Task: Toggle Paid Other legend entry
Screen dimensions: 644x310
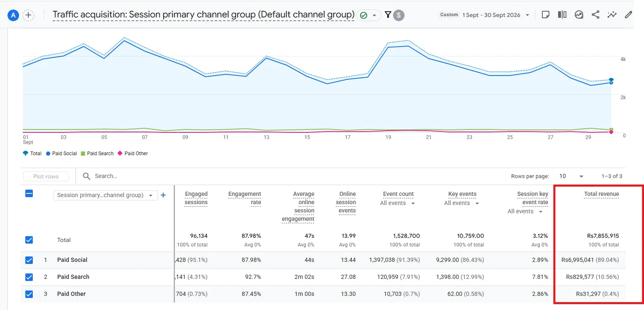Action: point(133,154)
